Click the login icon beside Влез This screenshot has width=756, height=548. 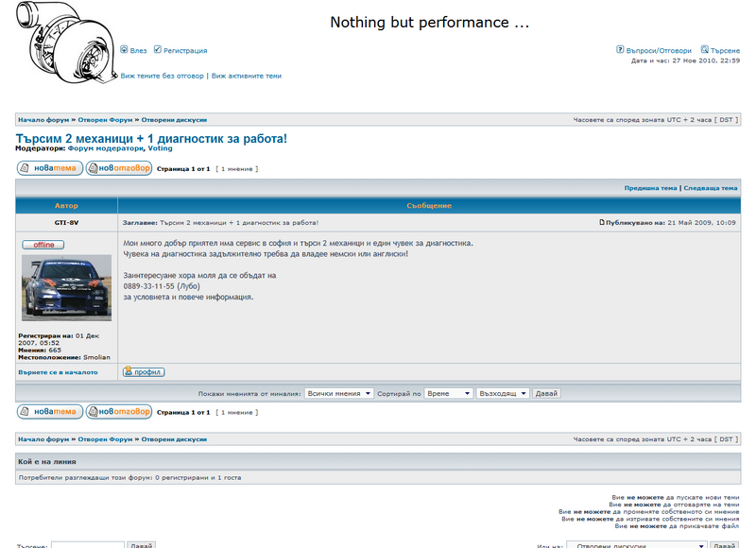tap(124, 50)
